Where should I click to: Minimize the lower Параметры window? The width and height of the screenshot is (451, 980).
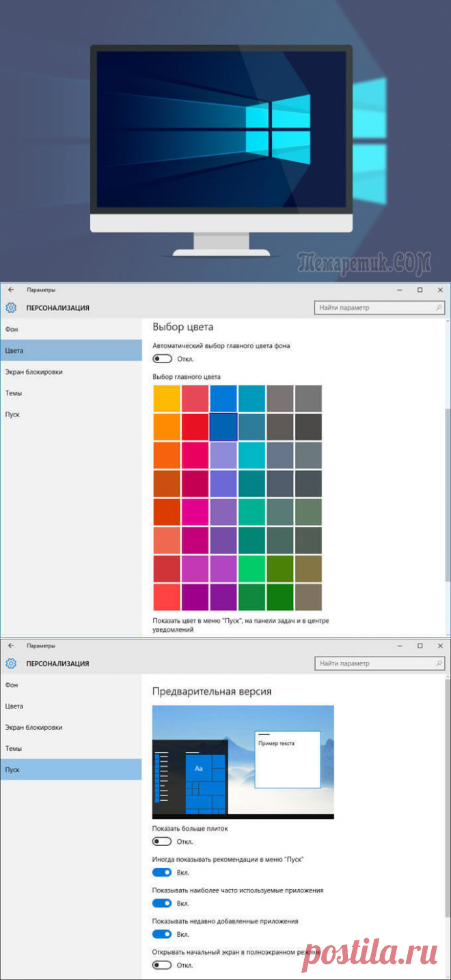tap(401, 646)
